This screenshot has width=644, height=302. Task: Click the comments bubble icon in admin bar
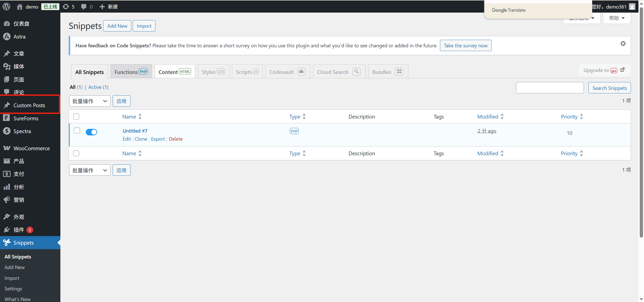click(x=84, y=7)
